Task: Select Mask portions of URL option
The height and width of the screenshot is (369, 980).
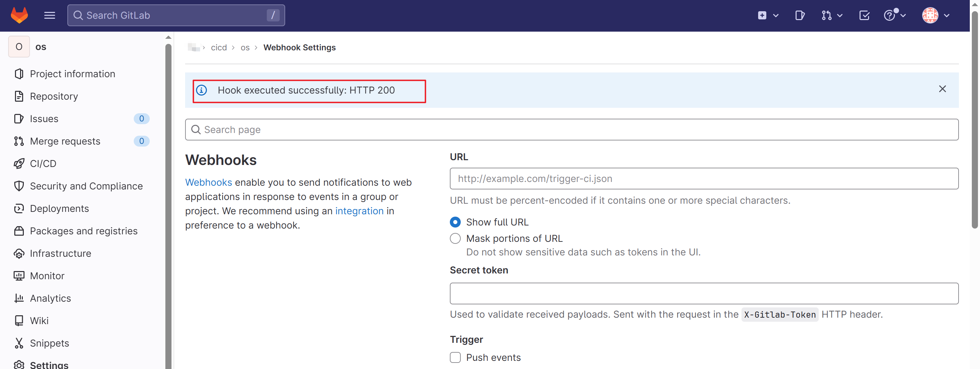Action: (x=455, y=238)
